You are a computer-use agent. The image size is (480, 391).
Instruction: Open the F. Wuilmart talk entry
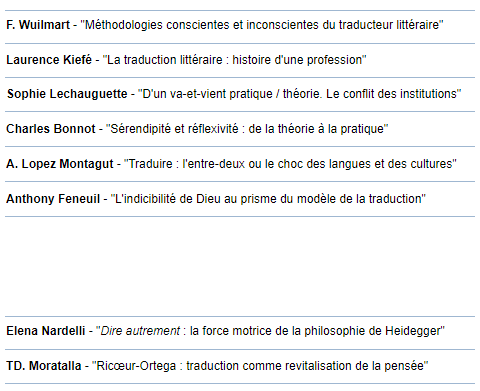(x=240, y=27)
